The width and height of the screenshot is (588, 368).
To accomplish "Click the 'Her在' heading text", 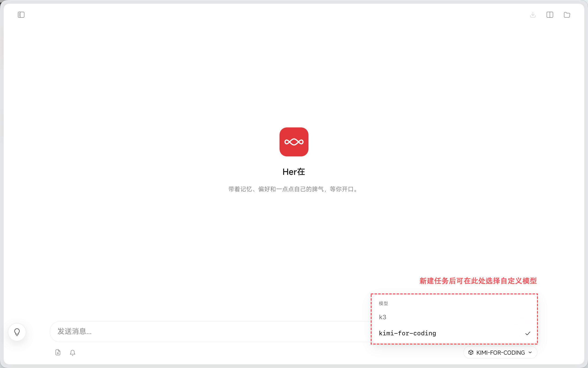I will [294, 172].
